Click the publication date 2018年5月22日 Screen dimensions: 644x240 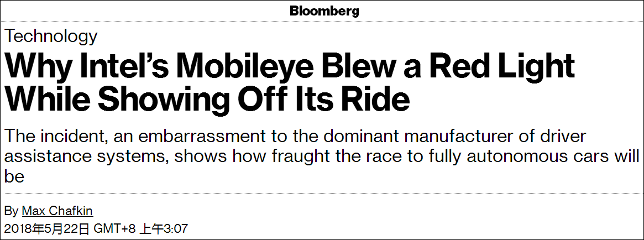tap(46, 228)
